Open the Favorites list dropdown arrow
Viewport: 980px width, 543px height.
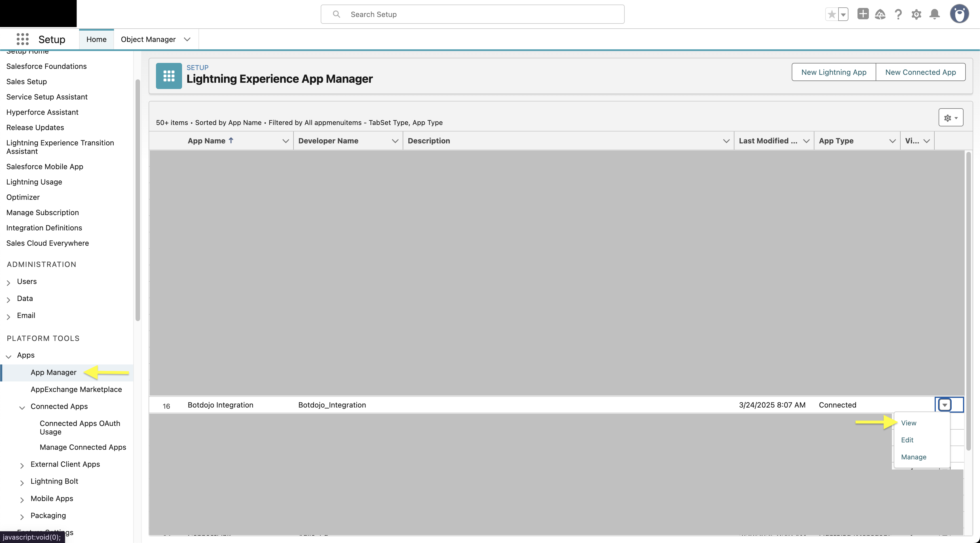843,14
